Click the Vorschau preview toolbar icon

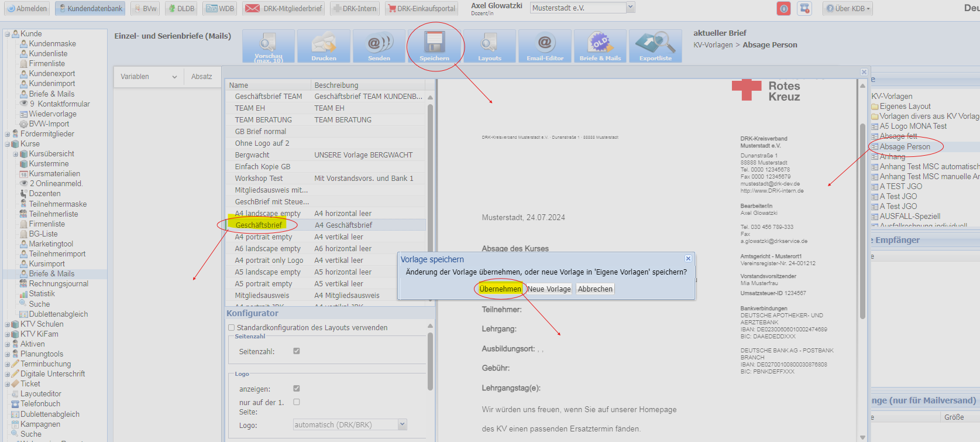pos(268,46)
